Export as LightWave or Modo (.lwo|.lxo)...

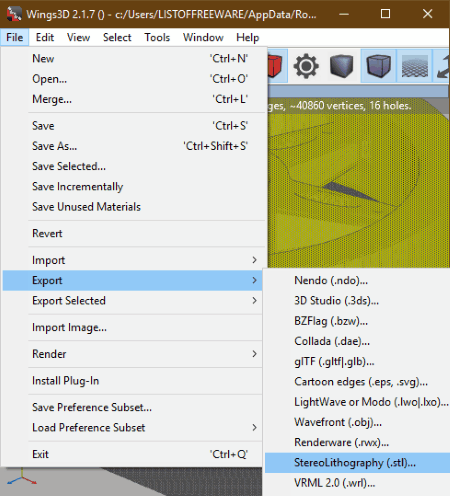pos(357,402)
